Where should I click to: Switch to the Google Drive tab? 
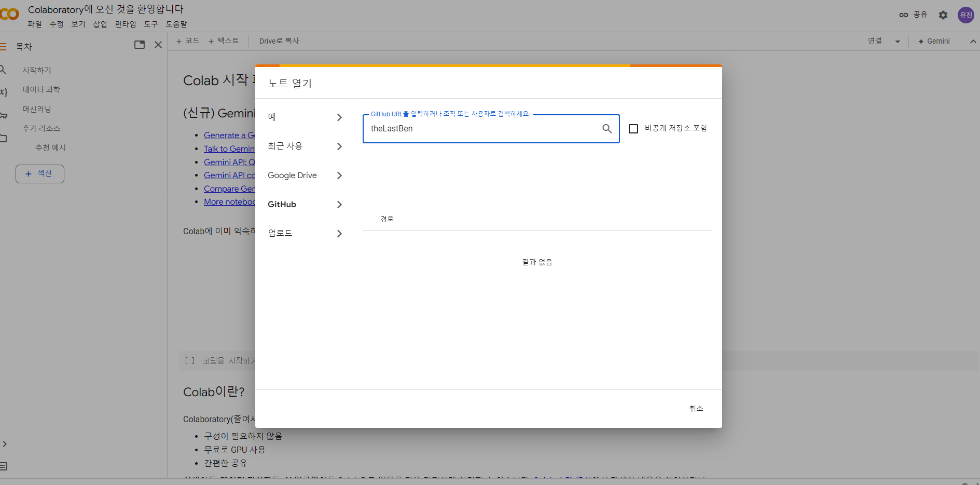[303, 176]
